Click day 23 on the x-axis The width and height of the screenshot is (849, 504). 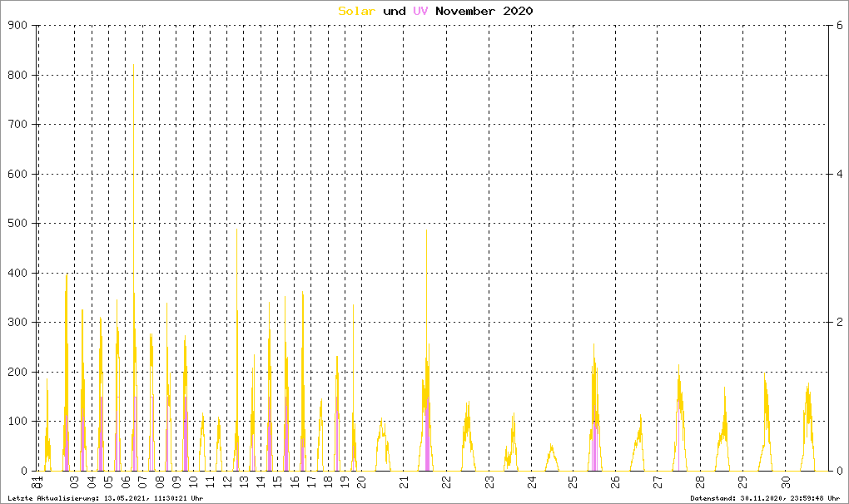489,483
